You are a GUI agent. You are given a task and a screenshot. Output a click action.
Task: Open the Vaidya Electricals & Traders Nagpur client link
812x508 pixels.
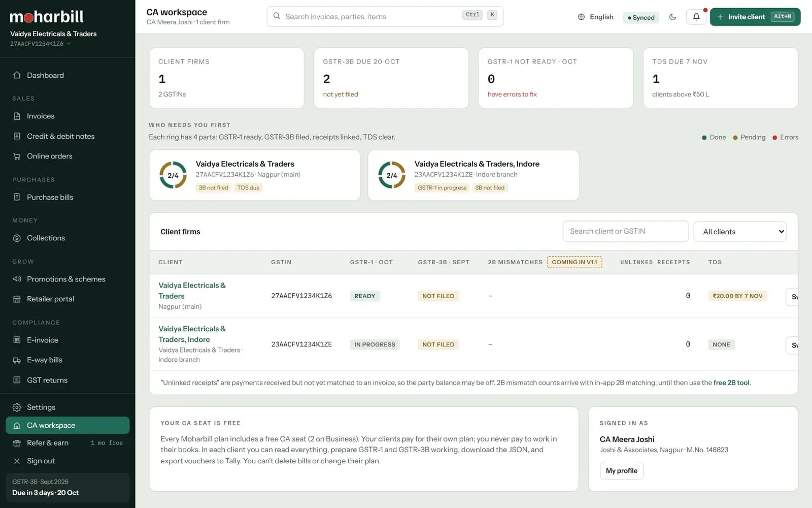[192, 291]
